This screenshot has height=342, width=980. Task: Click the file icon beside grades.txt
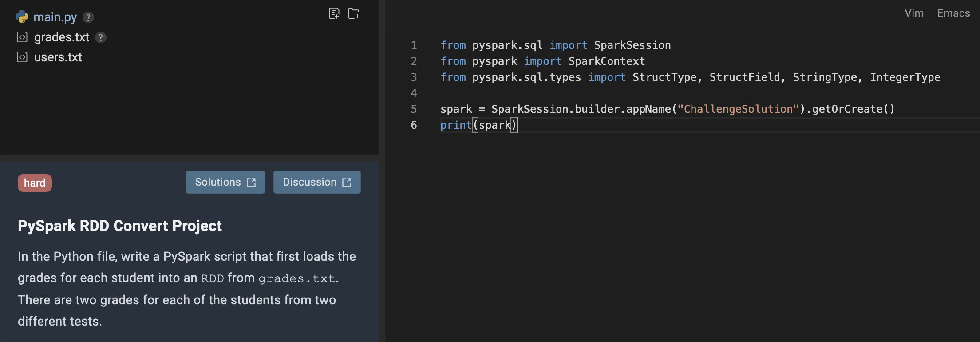coord(22,37)
